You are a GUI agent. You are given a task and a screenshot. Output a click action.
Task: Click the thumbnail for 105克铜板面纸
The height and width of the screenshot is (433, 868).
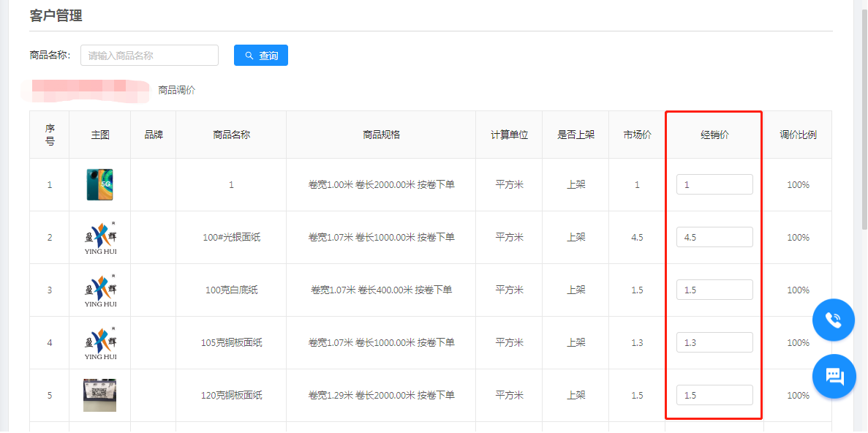click(x=100, y=343)
